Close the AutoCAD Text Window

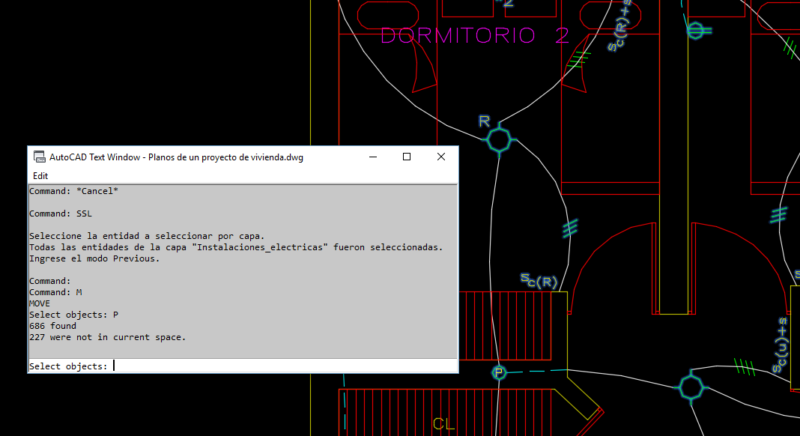tap(441, 157)
